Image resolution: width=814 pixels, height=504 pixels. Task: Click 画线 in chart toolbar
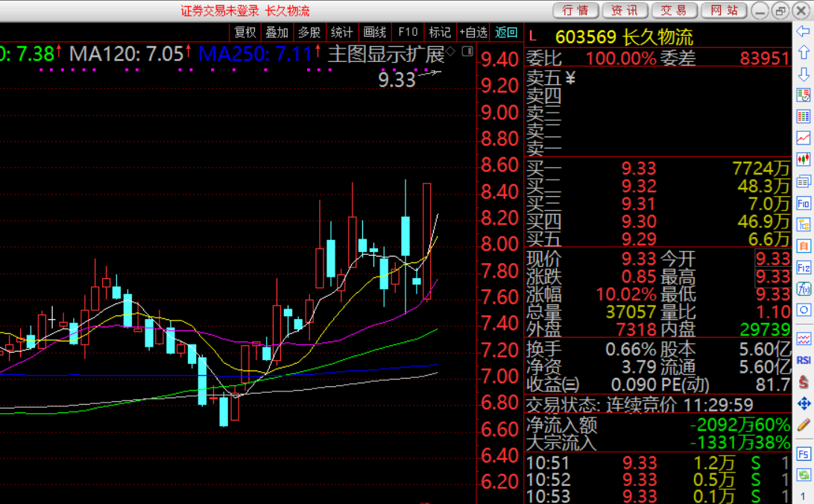click(x=374, y=32)
